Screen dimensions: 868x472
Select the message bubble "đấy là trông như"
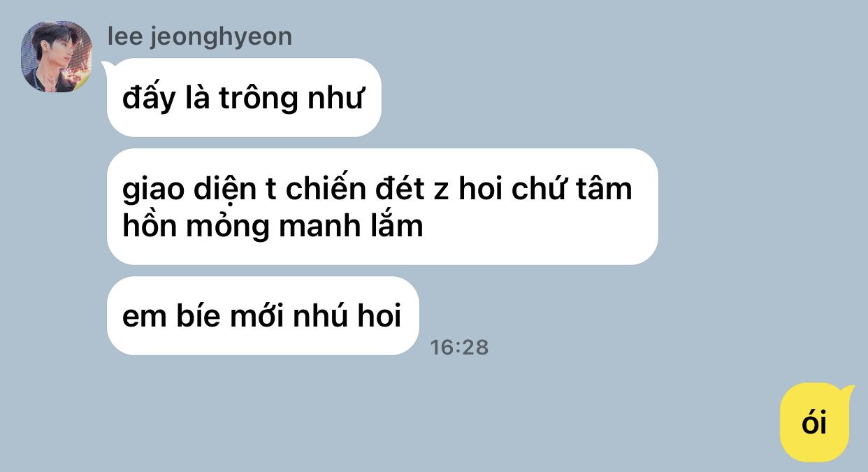click(x=244, y=97)
